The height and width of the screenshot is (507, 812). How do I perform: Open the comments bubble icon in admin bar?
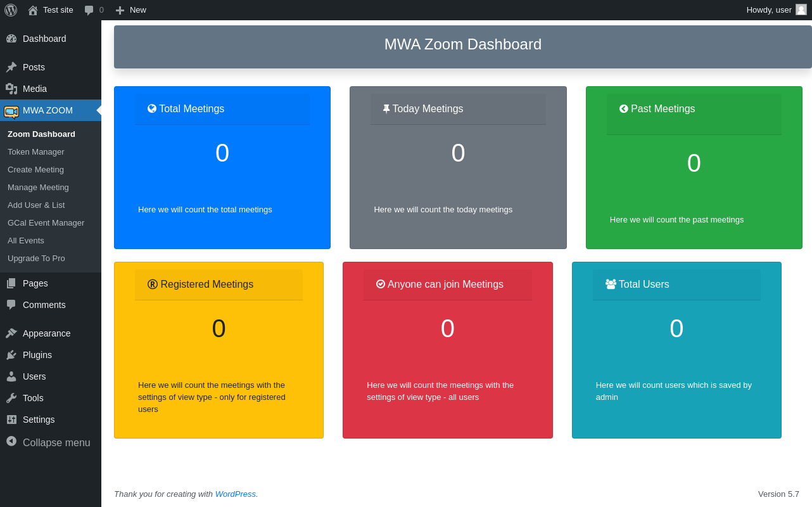click(x=89, y=10)
